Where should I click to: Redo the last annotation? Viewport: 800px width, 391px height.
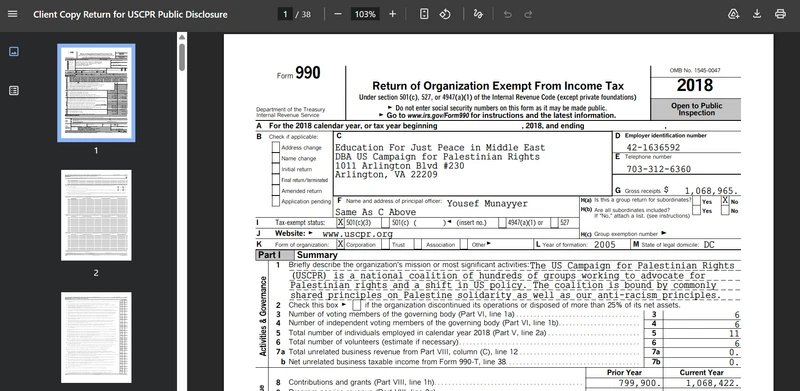(529, 14)
